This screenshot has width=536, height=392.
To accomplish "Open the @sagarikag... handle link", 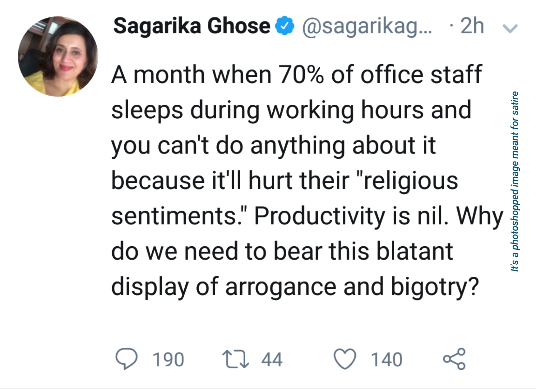I will click(367, 26).
